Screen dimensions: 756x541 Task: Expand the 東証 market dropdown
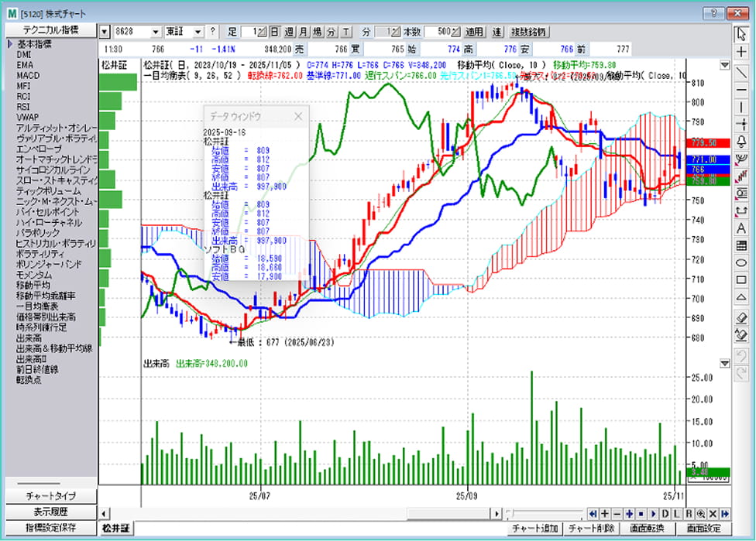(x=198, y=32)
